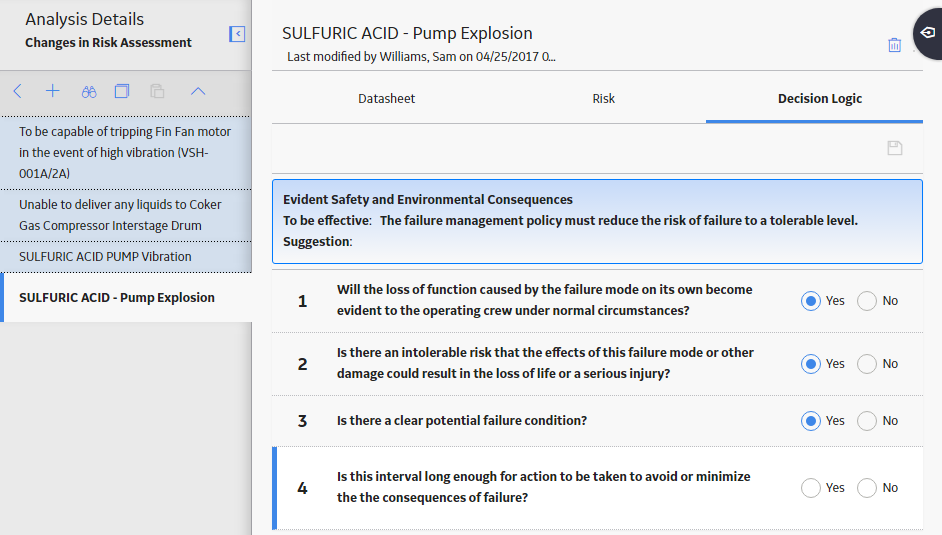
Task: Click the back arrow in the left toolbar
Action: 17,91
